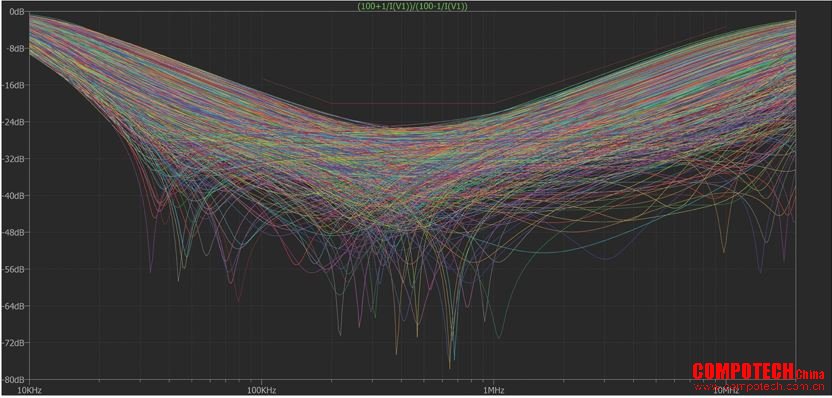Click the trace label (100+1/I(V1))/(100-1/I(V1))
This screenshot has width=832, height=398.
pyautogui.click(x=413, y=6)
